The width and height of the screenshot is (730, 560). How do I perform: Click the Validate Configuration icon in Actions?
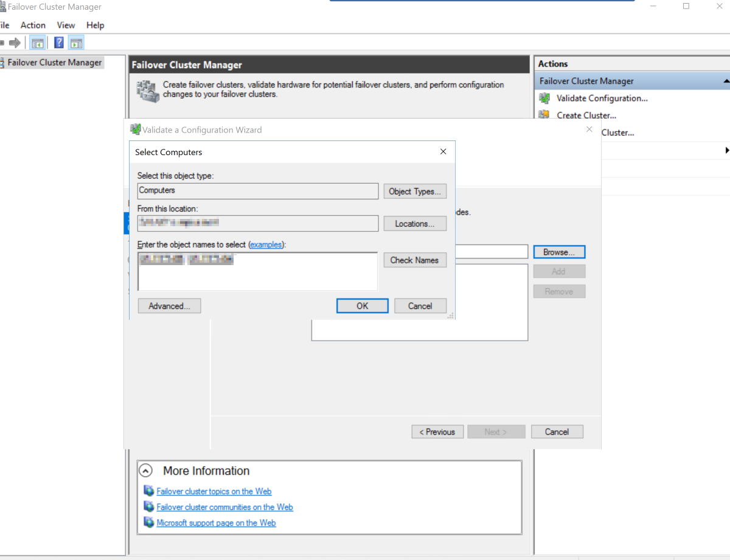(544, 99)
